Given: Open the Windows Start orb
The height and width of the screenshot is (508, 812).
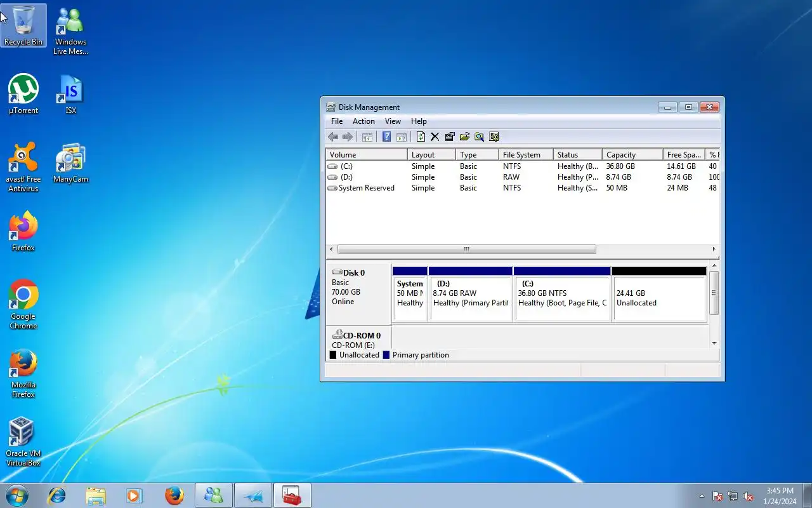Looking at the screenshot, I should click(x=16, y=495).
